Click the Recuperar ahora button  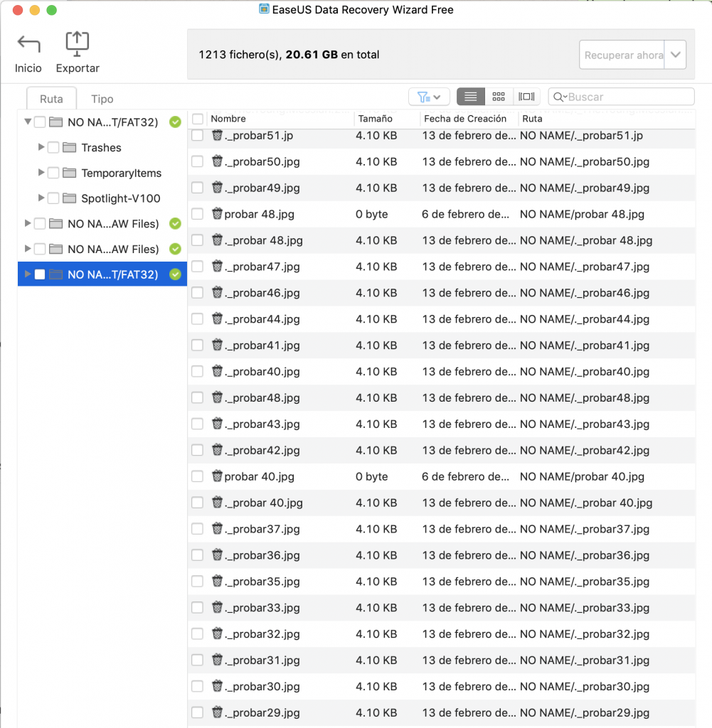point(622,55)
